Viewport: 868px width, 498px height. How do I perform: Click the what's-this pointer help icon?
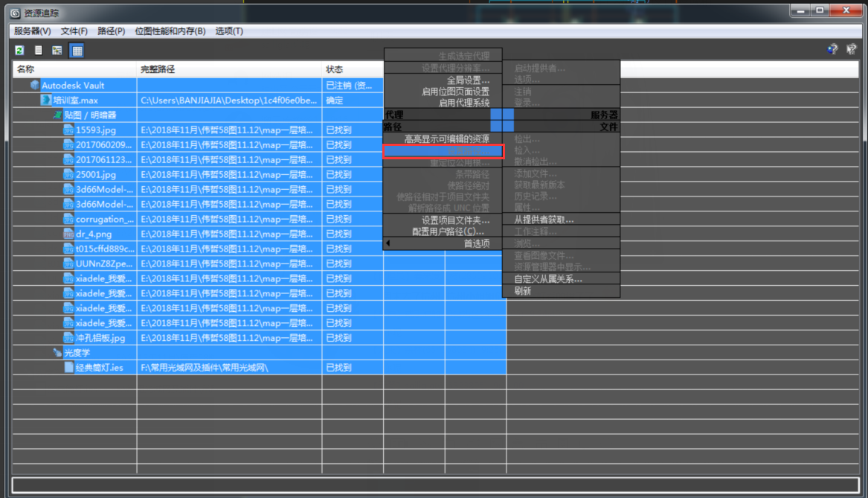pos(852,50)
